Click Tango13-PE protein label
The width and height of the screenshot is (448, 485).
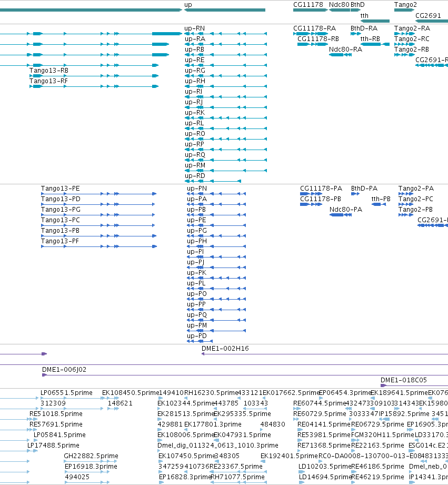click(x=60, y=189)
